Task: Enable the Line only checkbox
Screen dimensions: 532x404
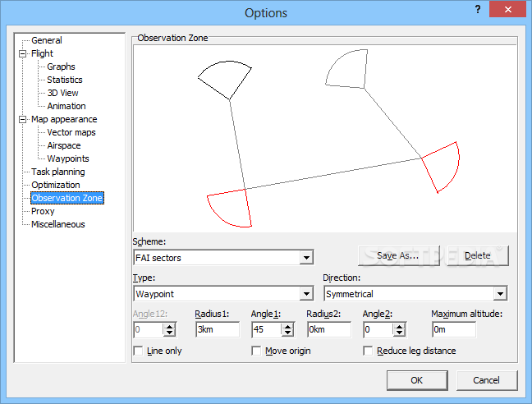Action: 139,351
